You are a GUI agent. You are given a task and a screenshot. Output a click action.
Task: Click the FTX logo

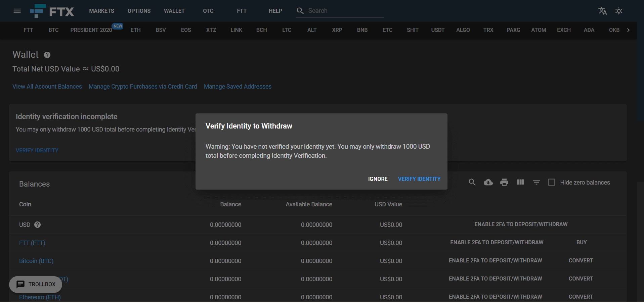(x=52, y=11)
